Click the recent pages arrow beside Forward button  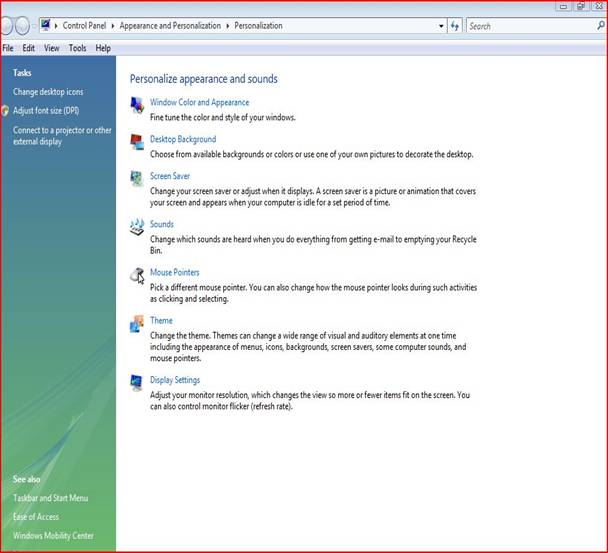pos(34,26)
